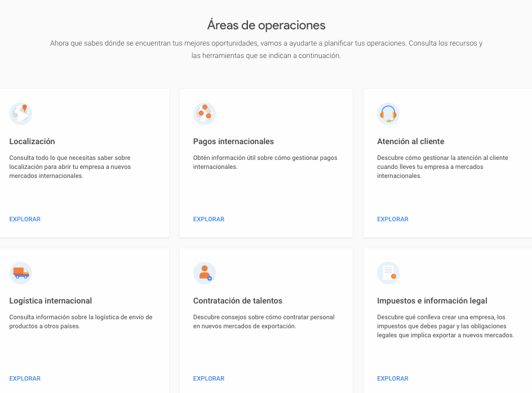Click EXPLORAR in the Atención al cliente card
This screenshot has height=393, width=532.
(x=393, y=219)
